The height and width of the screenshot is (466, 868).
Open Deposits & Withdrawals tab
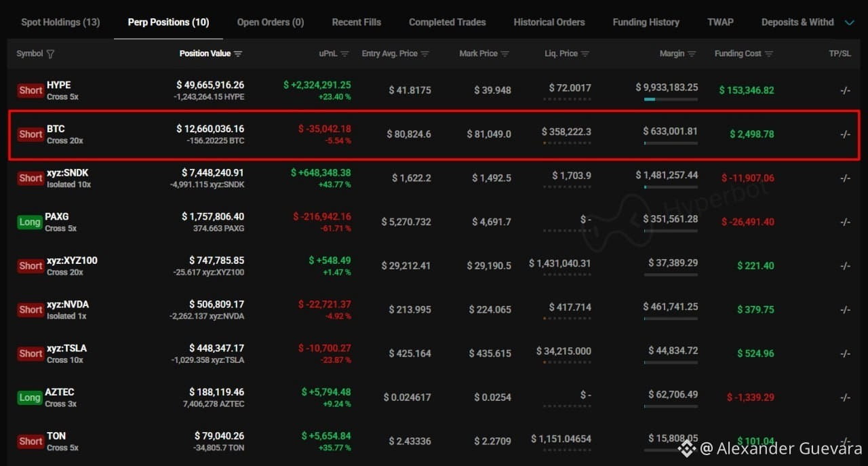pyautogui.click(x=797, y=22)
